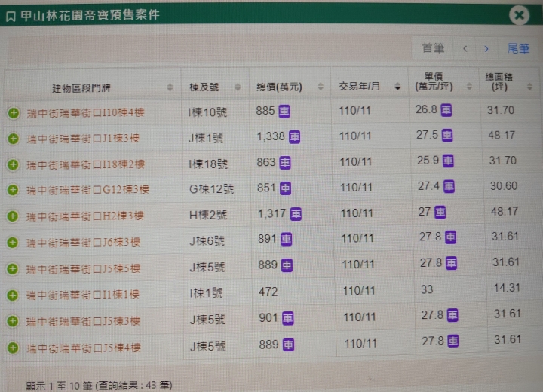The width and height of the screenshot is (543, 392).
Task: Open address link 瑞中街瑞華街口I10棟4樓
Action: point(85,112)
